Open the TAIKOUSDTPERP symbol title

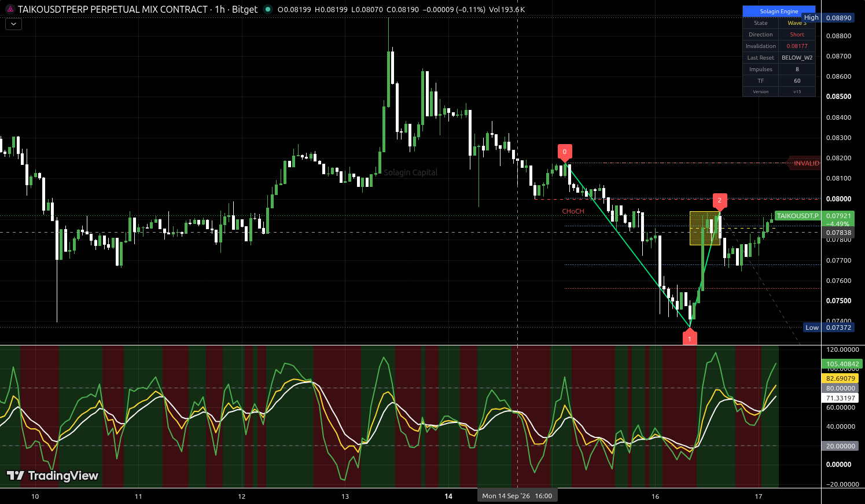[x=138, y=9]
